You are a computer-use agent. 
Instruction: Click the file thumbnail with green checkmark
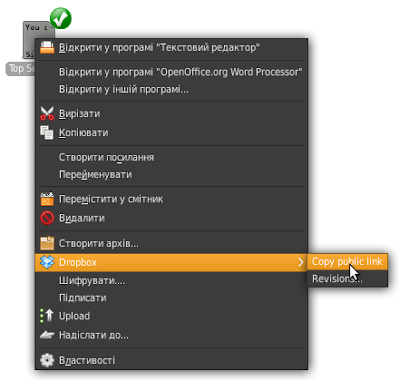38,39
